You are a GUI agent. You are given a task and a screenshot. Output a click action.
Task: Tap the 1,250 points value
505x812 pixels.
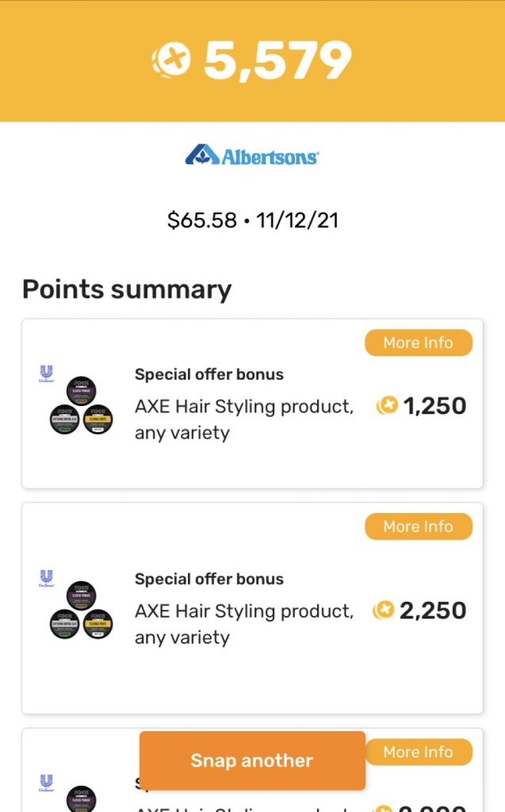point(434,407)
